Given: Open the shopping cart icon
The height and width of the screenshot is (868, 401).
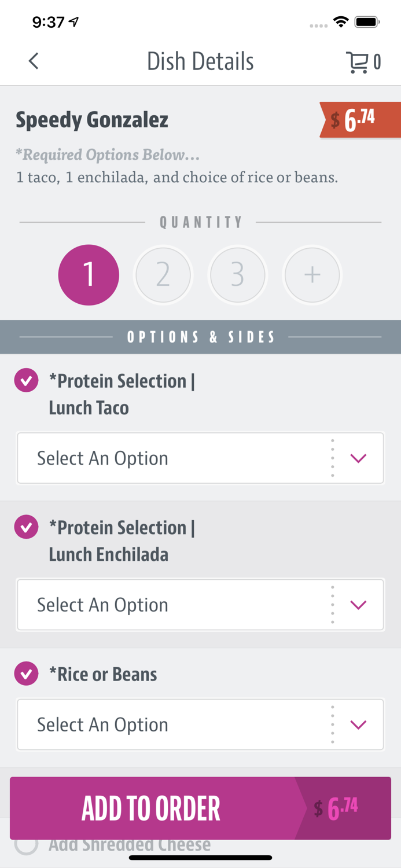Looking at the screenshot, I should pyautogui.click(x=358, y=62).
